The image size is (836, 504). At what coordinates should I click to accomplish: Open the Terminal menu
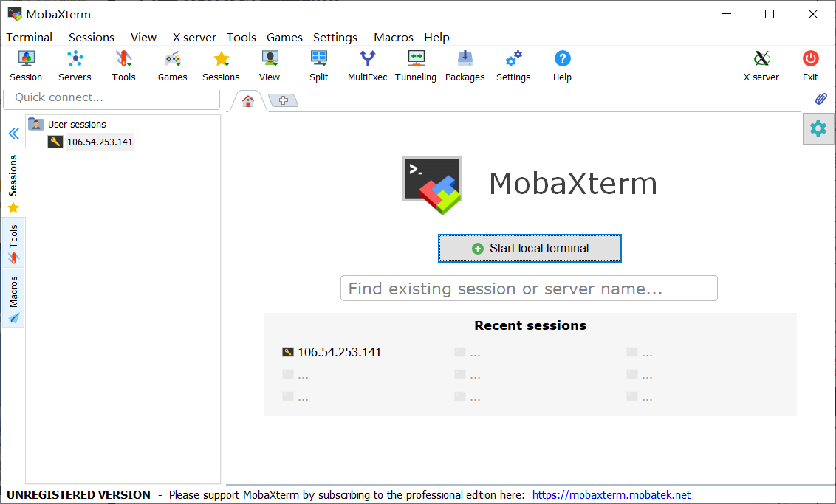pos(30,38)
